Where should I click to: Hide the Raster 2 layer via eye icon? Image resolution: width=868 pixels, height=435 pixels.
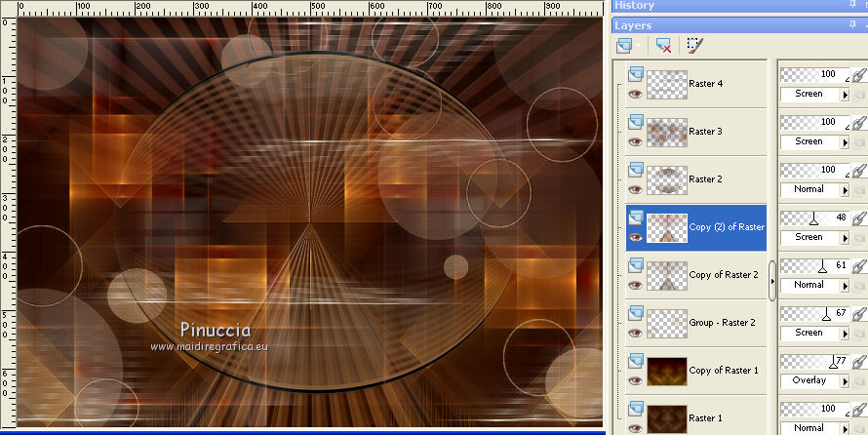(x=635, y=190)
